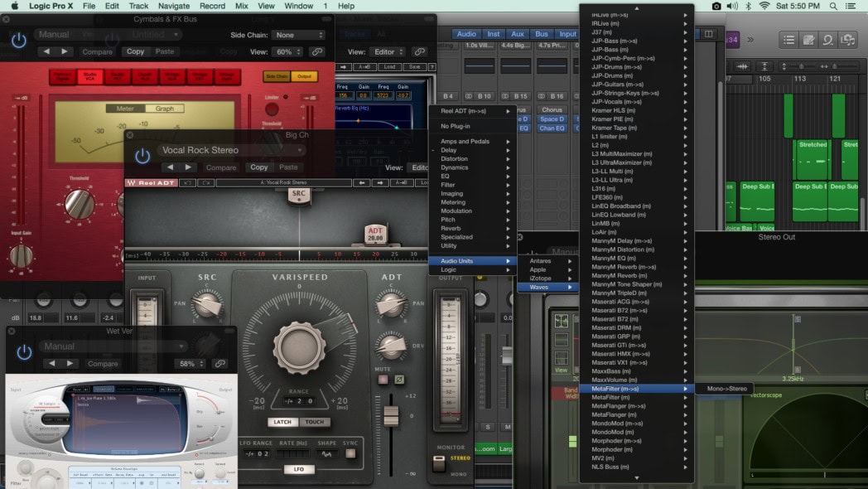
Task: Switch compressor display to Graph
Action: click(x=165, y=109)
